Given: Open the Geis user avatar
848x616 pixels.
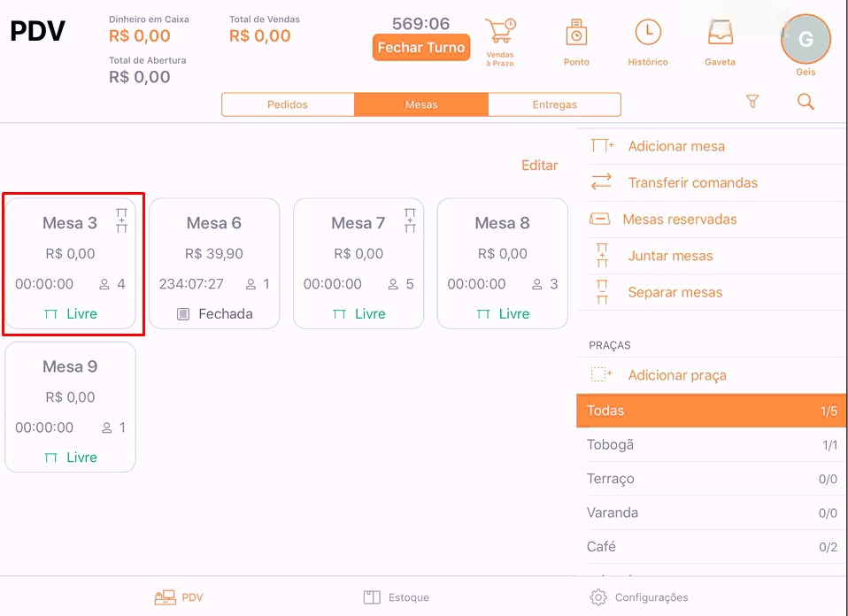Looking at the screenshot, I should pos(806,39).
